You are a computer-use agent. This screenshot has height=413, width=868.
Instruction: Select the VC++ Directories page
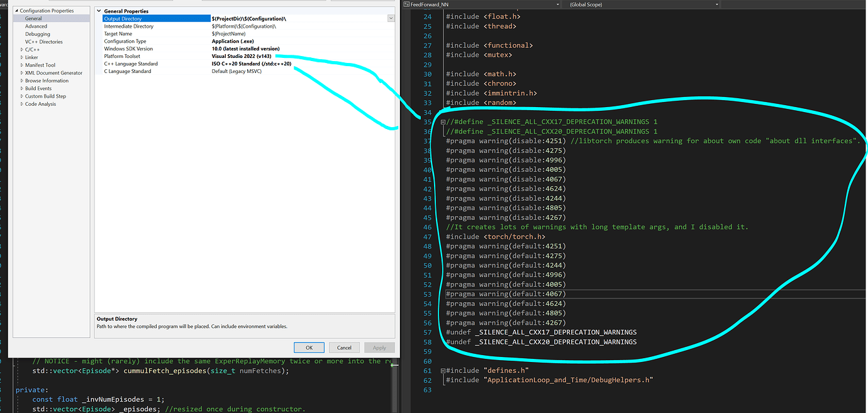43,41
